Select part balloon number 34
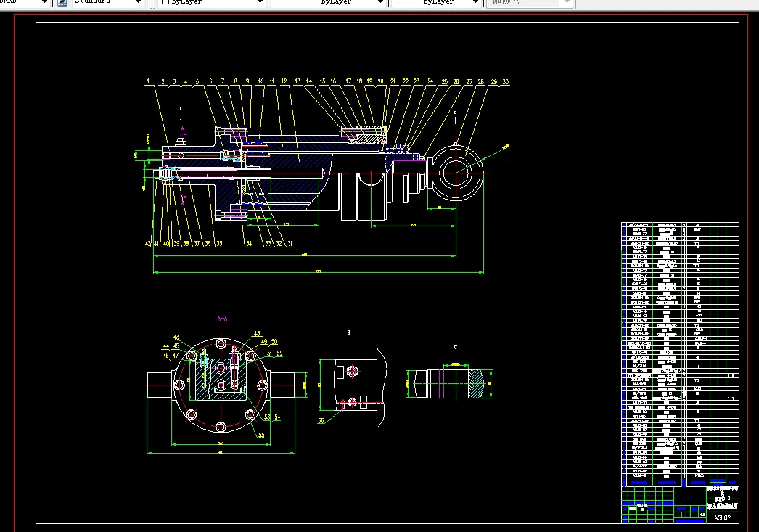 click(x=248, y=243)
